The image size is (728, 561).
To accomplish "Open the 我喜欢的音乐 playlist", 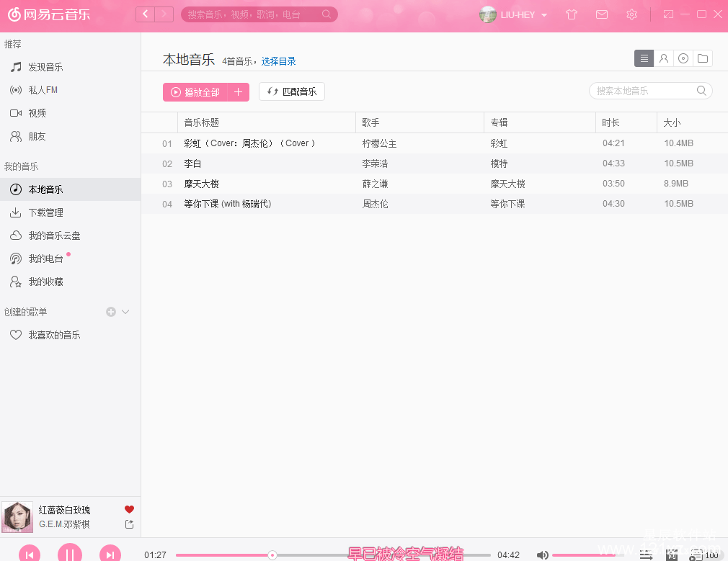I will [x=70, y=335].
